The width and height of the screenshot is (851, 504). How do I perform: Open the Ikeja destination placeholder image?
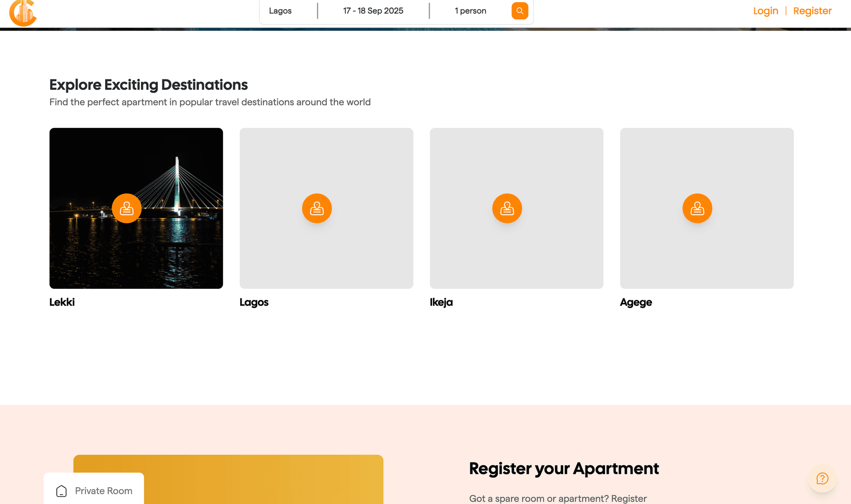click(x=516, y=257)
